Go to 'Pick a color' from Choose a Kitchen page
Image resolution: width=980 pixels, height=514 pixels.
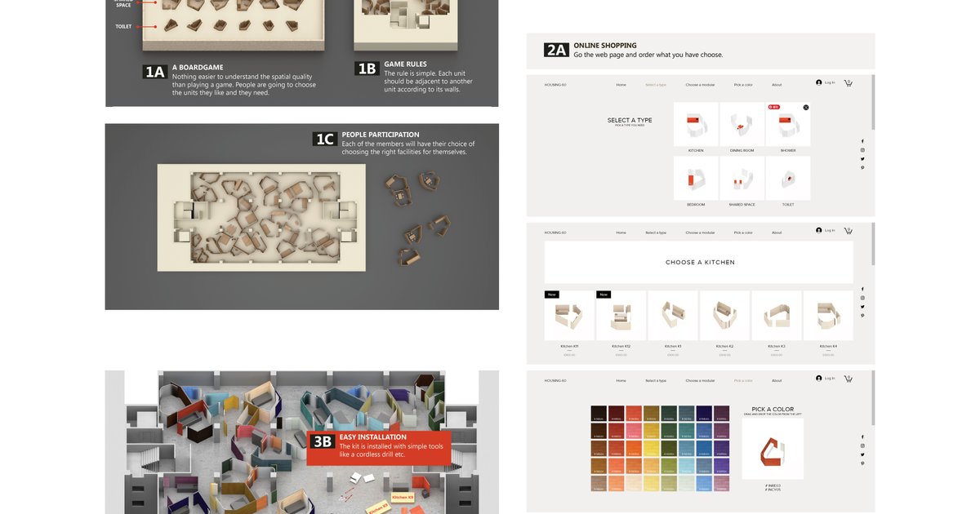(x=743, y=233)
